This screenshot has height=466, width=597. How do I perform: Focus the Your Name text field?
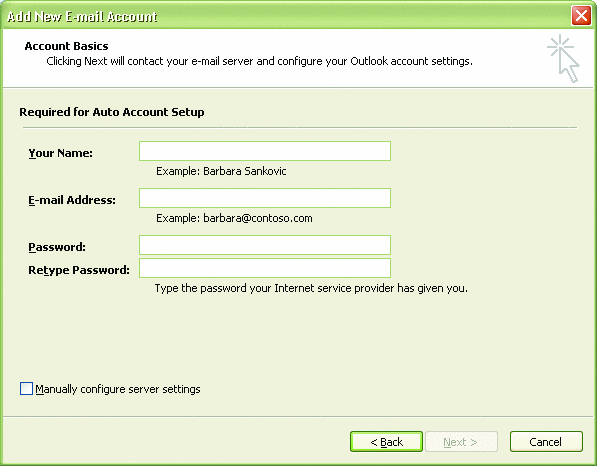click(x=265, y=151)
